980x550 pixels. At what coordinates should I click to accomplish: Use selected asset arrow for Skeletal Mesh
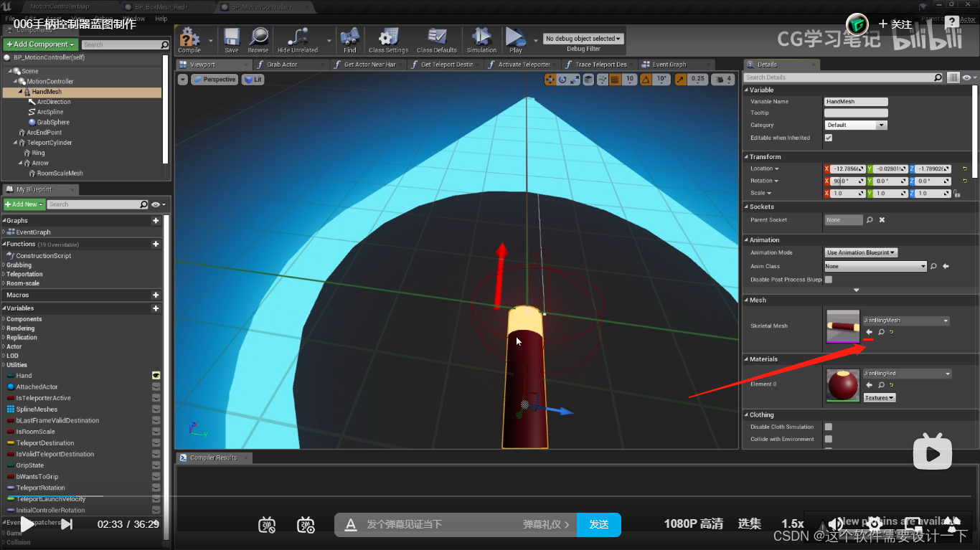click(x=869, y=332)
